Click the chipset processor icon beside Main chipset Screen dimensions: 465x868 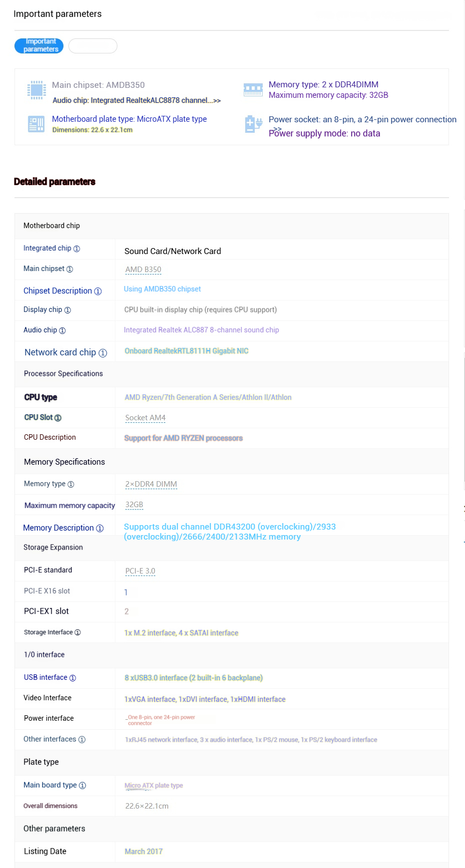(x=36, y=90)
